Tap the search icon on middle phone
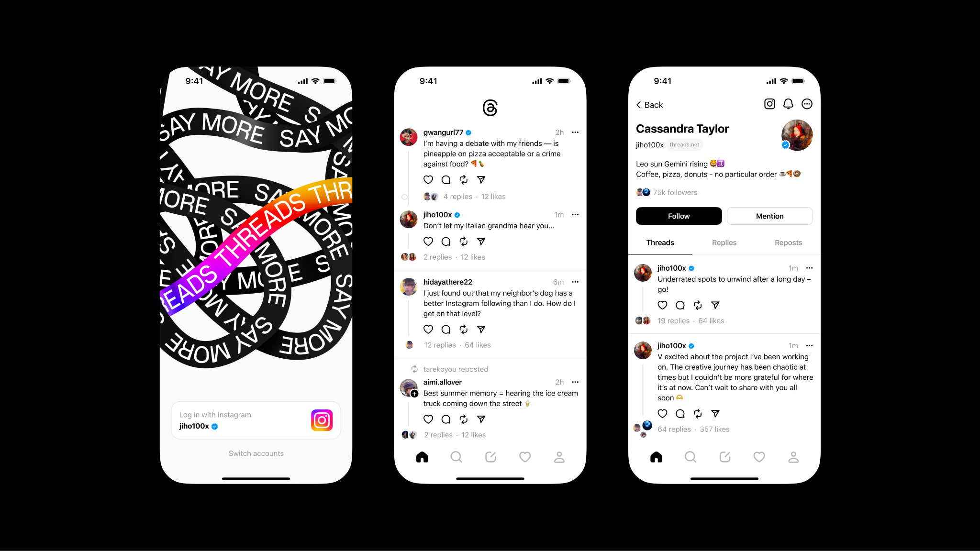 click(456, 457)
